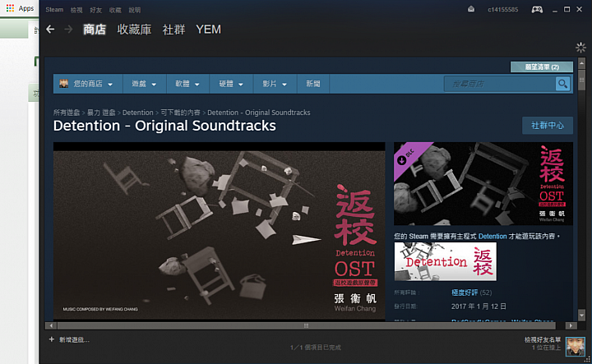Open the 新聞 store tab
The height and width of the screenshot is (364, 592).
click(x=313, y=84)
